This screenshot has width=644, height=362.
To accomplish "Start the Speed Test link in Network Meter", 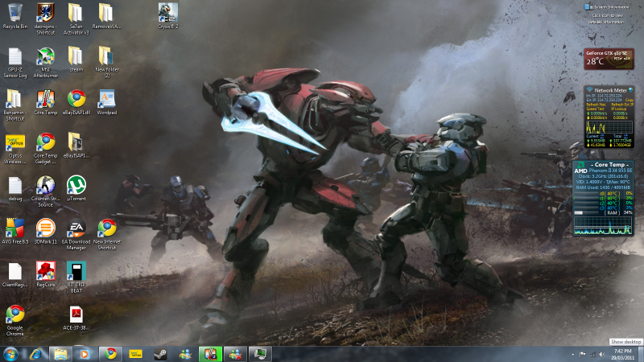I will click(x=595, y=109).
